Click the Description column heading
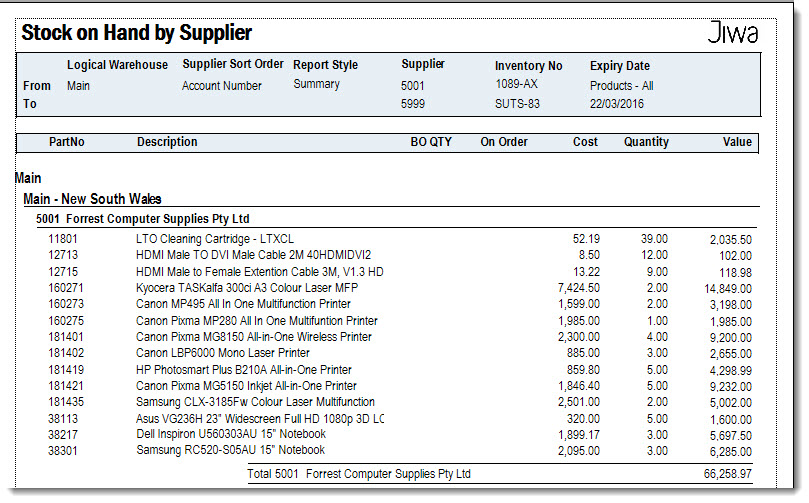809x503 pixels. click(x=167, y=142)
